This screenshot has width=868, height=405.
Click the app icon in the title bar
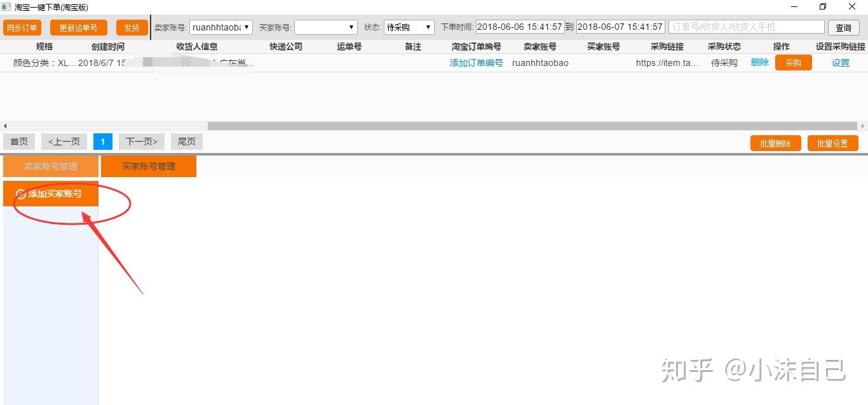[6, 7]
